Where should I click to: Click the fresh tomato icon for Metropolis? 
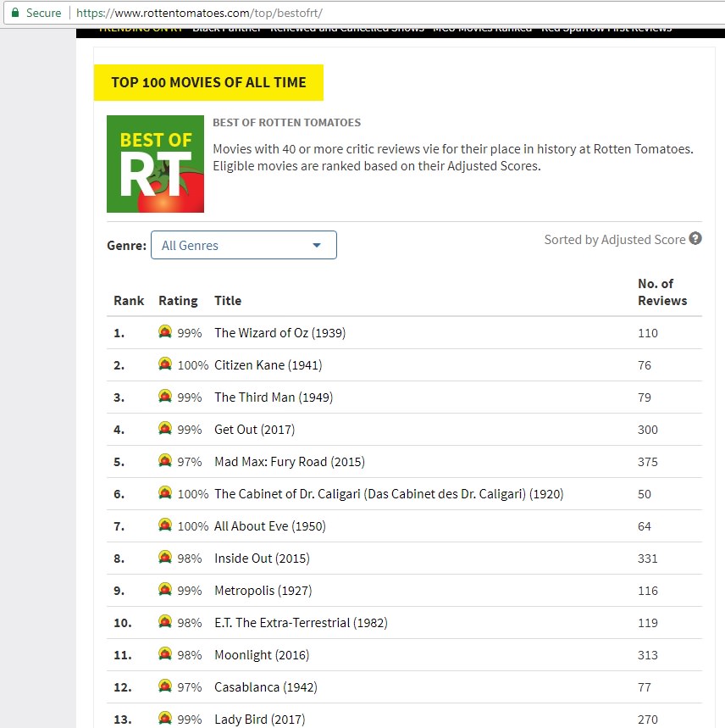165,589
